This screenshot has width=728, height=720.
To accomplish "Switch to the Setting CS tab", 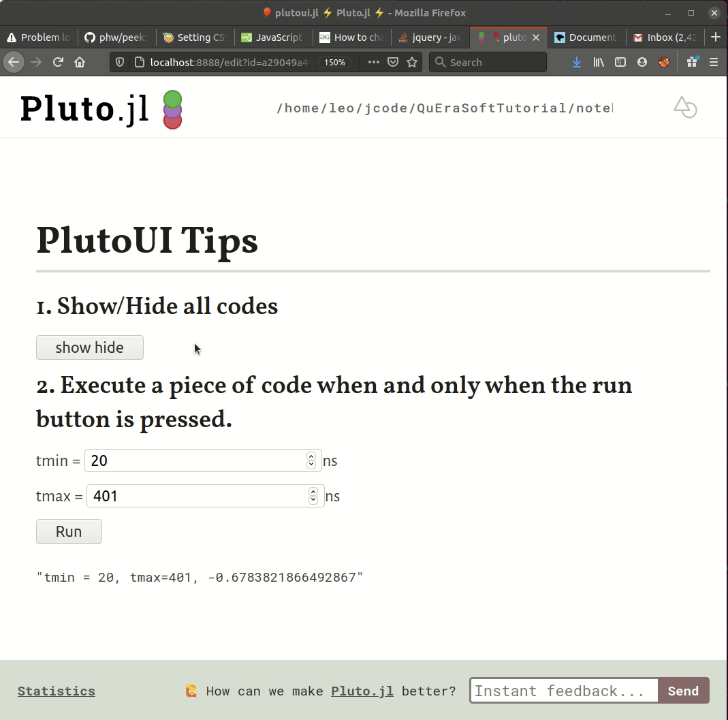I will 195,37.
